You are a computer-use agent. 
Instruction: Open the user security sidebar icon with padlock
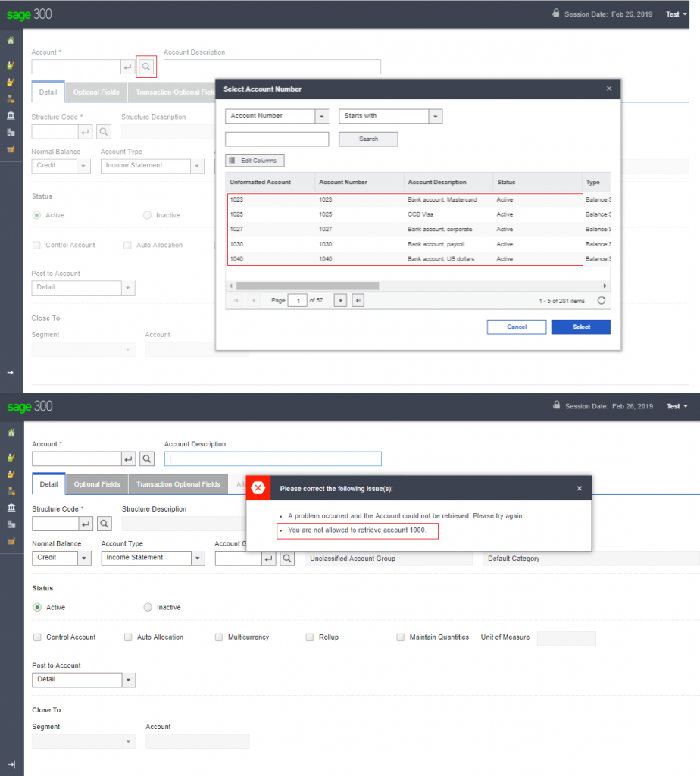pyautogui.click(x=11, y=97)
